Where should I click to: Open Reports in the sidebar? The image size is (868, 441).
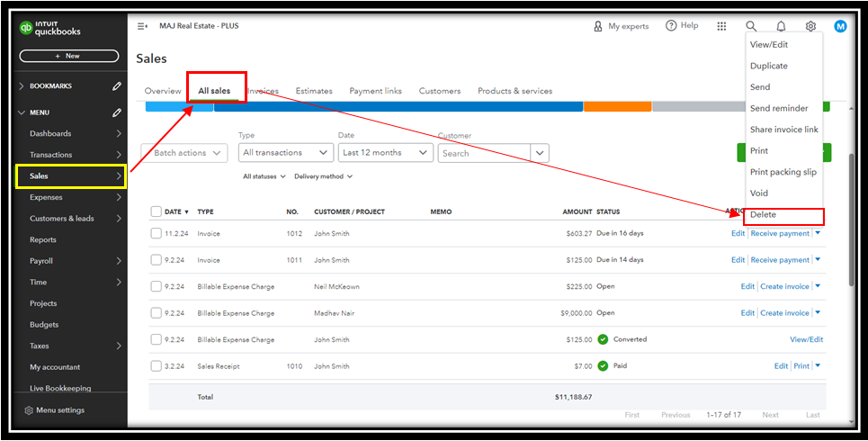point(43,240)
